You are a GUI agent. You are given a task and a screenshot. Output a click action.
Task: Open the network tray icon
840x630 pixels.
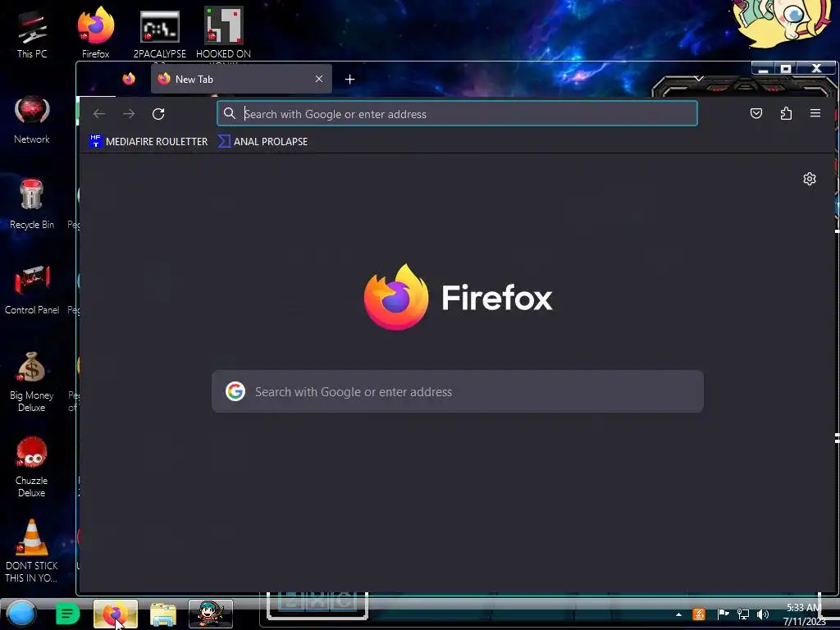(x=743, y=614)
